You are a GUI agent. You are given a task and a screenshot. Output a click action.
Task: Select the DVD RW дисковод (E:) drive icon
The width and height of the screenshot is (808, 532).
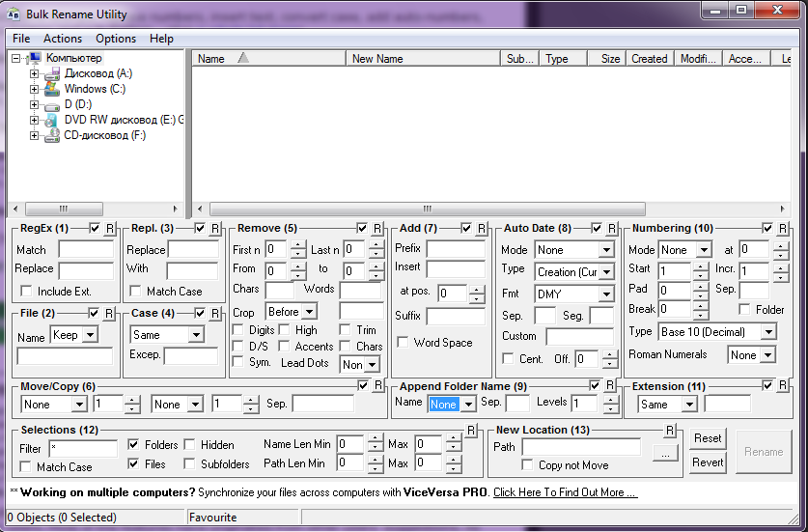click(51, 120)
